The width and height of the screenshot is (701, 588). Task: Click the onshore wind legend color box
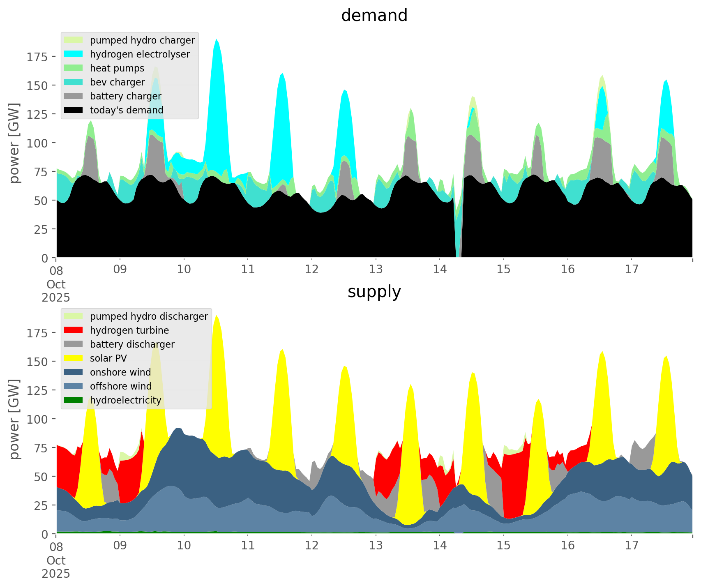(74, 372)
